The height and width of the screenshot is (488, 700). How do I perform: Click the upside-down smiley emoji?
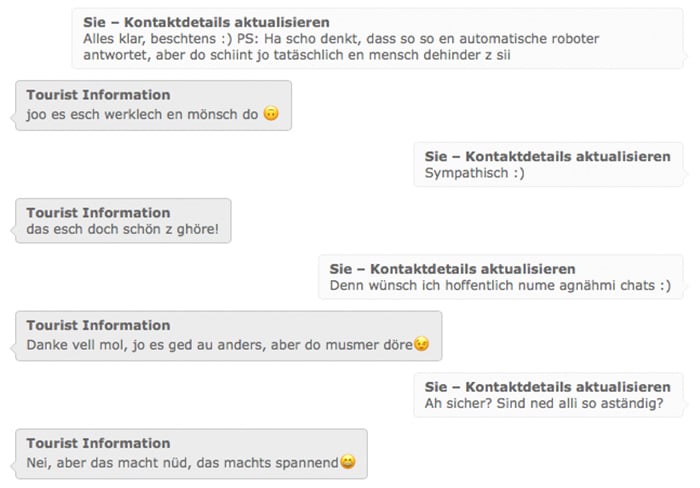click(271, 113)
